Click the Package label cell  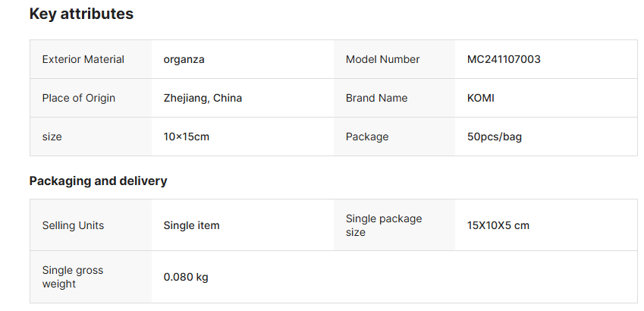tap(367, 137)
